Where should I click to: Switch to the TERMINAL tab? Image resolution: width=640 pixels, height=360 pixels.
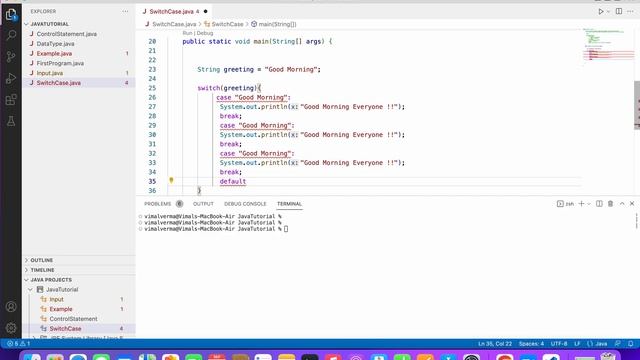289,204
